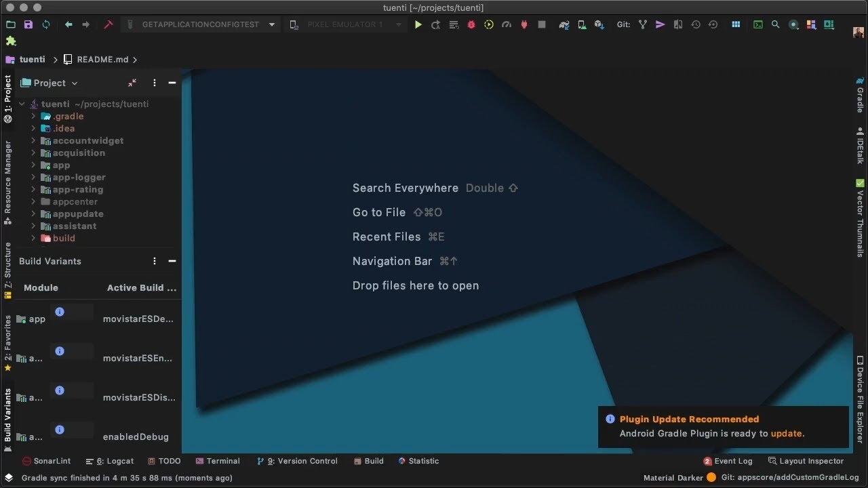Open AVD Manager device icon
This screenshot has width=868, height=488.
[x=582, y=24]
